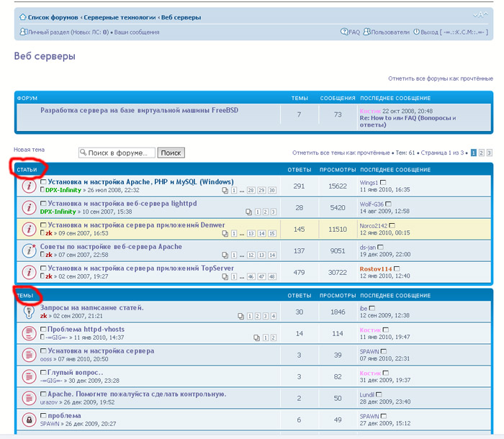The width and height of the screenshot is (504, 439).
Task: Open FAQ via its help icon
Action: 345,32
